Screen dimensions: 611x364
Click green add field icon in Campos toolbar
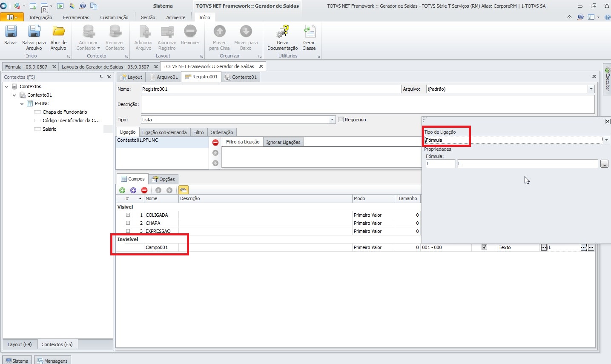pyautogui.click(x=122, y=190)
